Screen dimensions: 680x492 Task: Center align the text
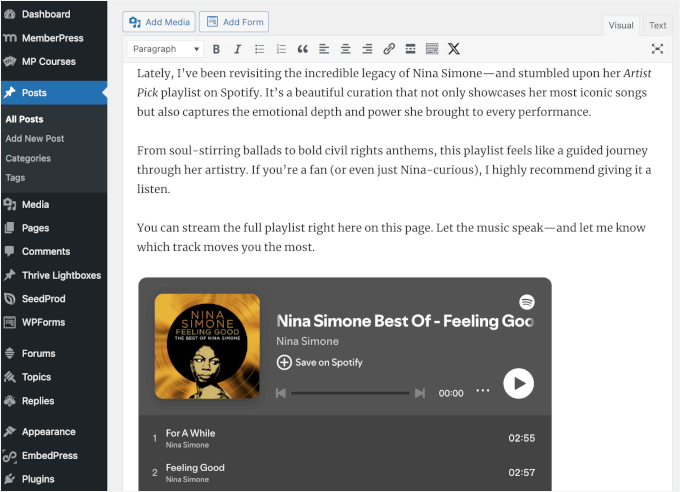point(345,49)
